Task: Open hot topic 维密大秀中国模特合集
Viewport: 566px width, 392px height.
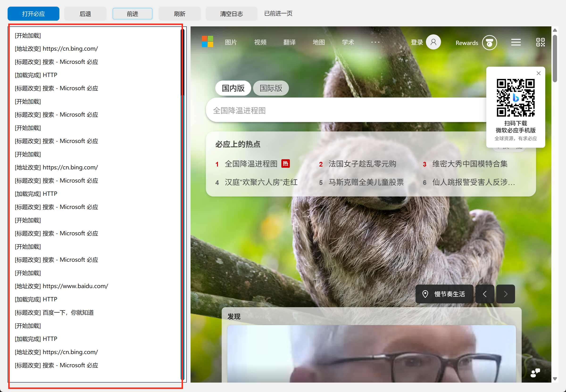Action: 470,164
